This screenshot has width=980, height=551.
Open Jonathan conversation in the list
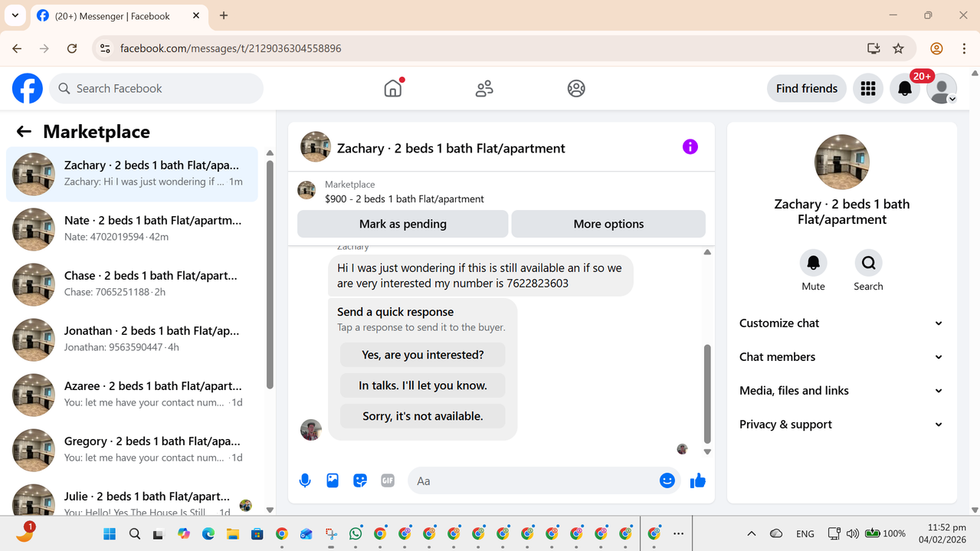[132, 339]
